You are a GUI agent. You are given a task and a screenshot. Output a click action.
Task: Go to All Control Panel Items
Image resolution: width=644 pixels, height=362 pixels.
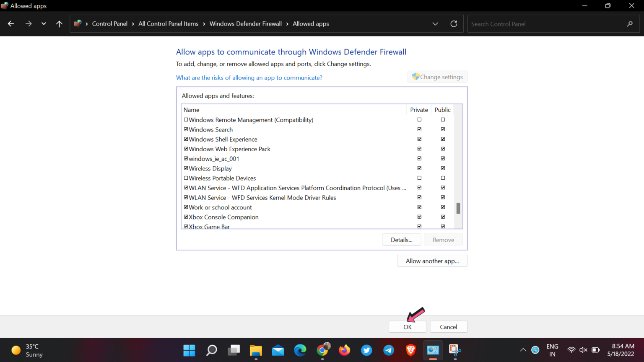168,23
